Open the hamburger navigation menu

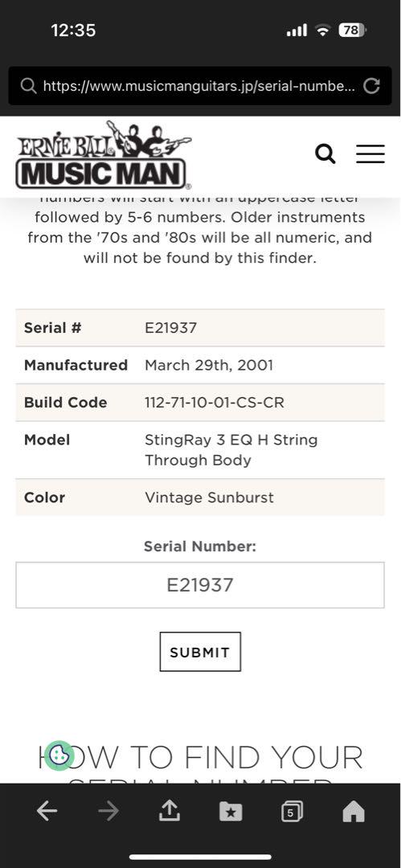[x=370, y=154]
